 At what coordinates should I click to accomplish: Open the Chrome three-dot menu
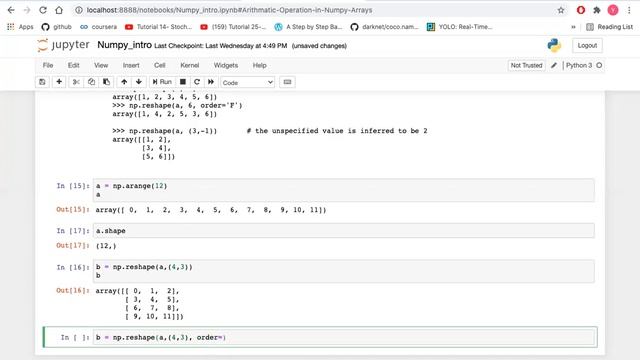coord(629,10)
